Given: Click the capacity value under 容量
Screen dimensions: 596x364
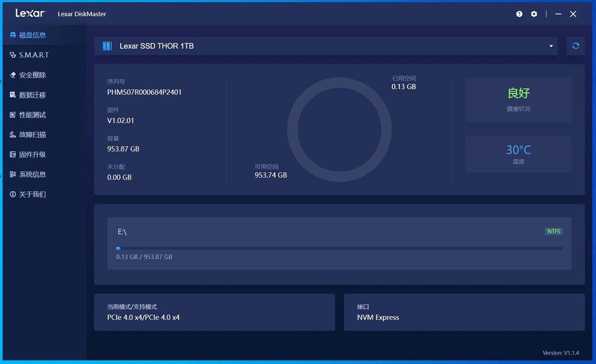Looking at the screenshot, I should click(123, 148).
